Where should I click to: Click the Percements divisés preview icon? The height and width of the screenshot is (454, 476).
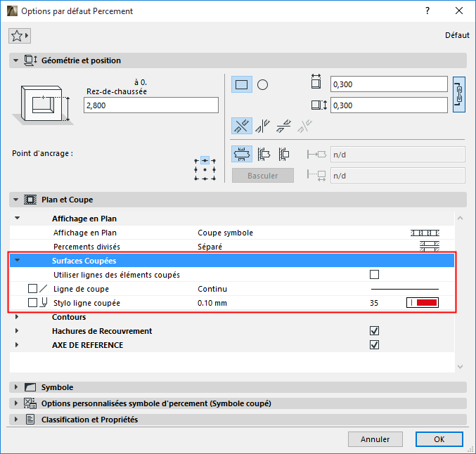click(x=430, y=246)
